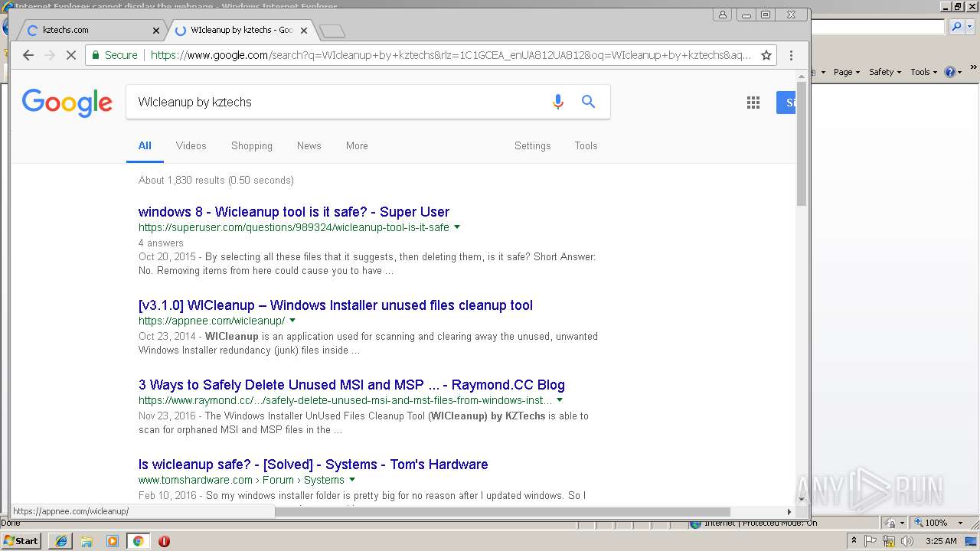Image resolution: width=980 pixels, height=551 pixels.
Task: Bookmark this page with the star icon
Action: point(766,55)
